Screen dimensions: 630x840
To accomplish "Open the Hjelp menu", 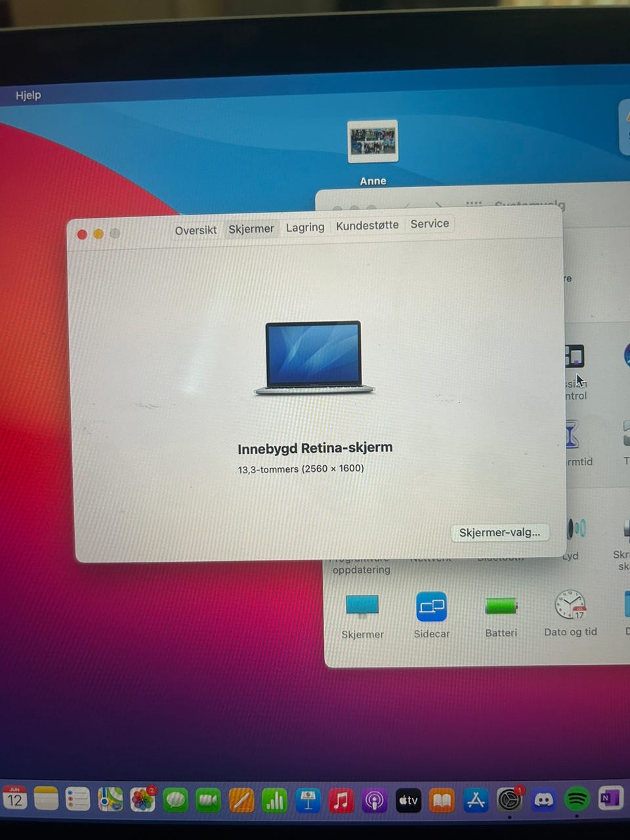I will tap(28, 95).
